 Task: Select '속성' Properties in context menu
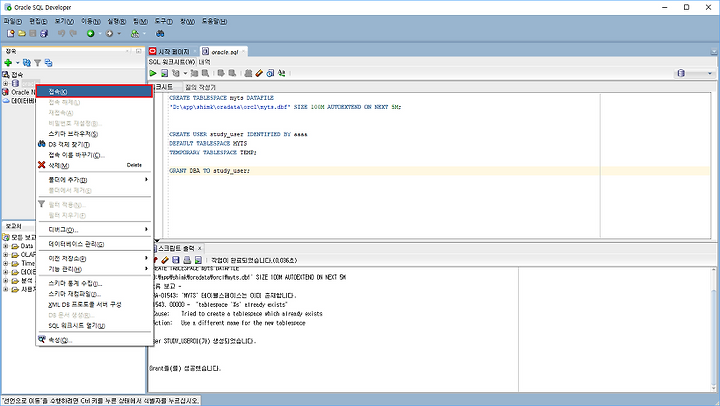pyautogui.click(x=94, y=340)
